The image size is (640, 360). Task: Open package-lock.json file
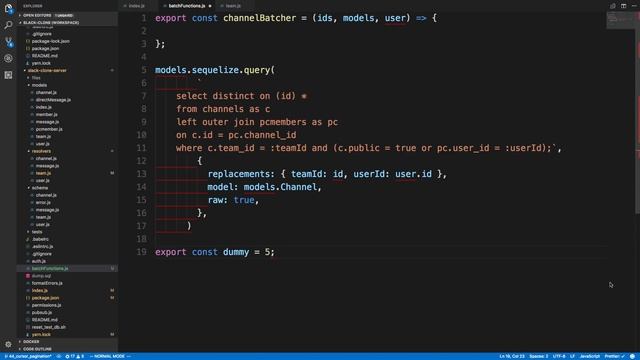pos(50,41)
